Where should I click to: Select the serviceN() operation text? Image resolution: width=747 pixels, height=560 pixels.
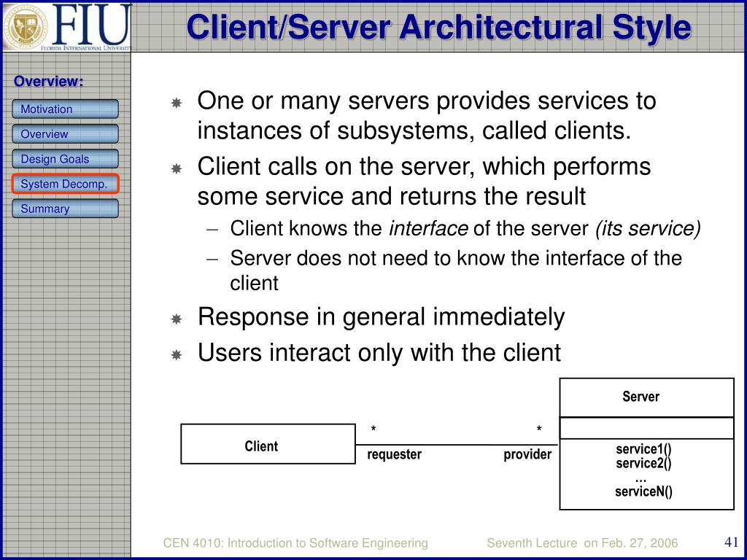[x=643, y=491]
